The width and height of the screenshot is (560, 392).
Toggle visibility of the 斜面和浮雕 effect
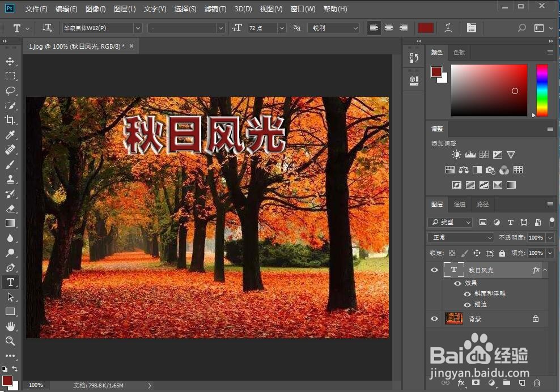coord(467,294)
